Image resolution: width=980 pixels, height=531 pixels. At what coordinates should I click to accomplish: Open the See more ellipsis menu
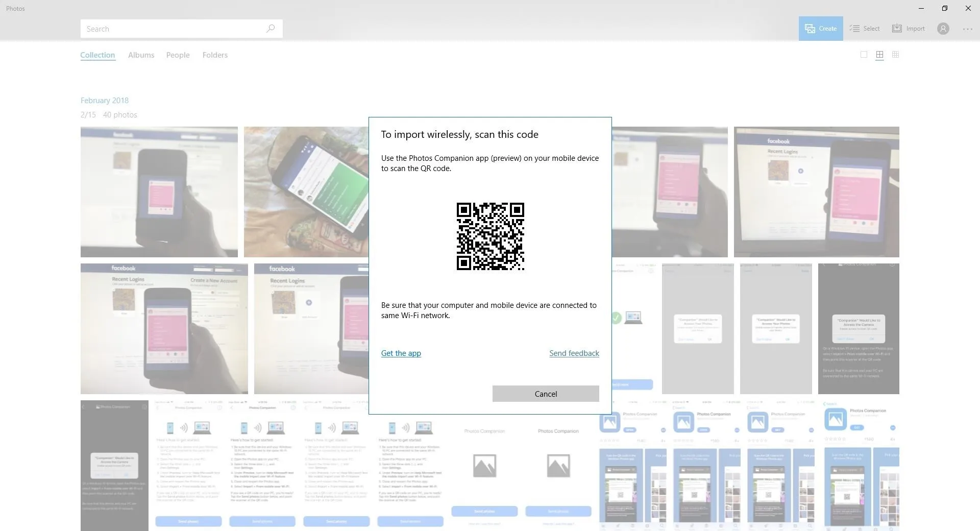coord(968,29)
